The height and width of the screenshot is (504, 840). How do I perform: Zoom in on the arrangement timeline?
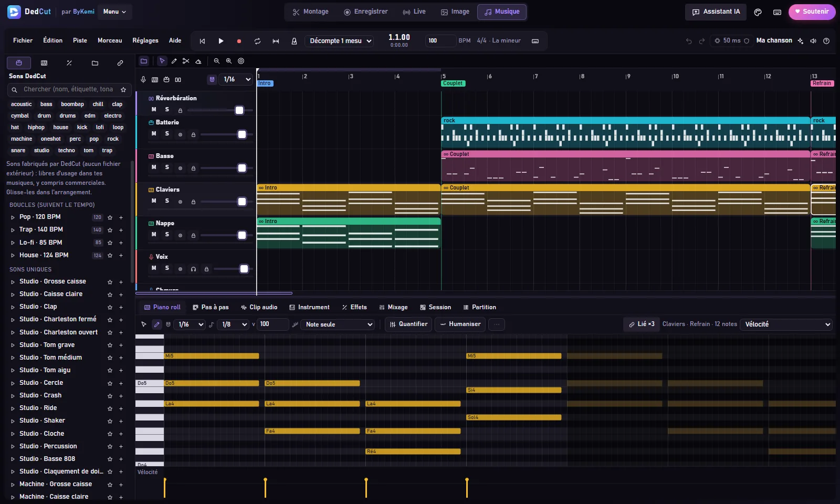point(229,61)
